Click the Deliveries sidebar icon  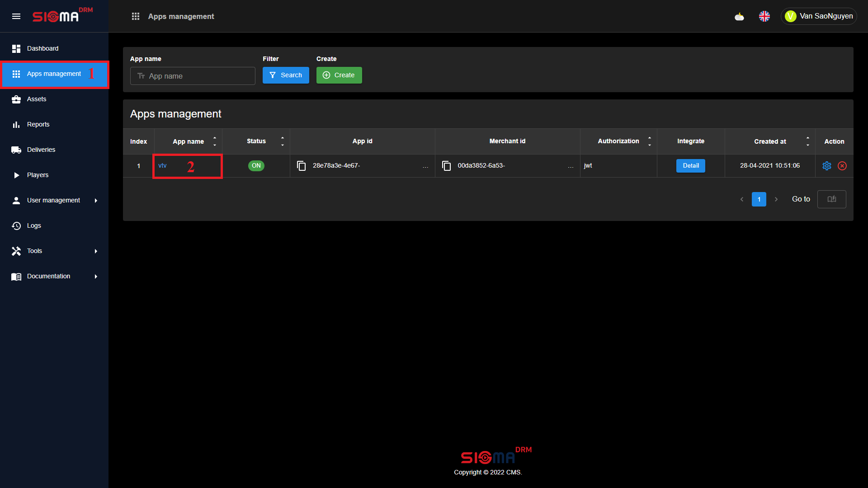(x=16, y=150)
